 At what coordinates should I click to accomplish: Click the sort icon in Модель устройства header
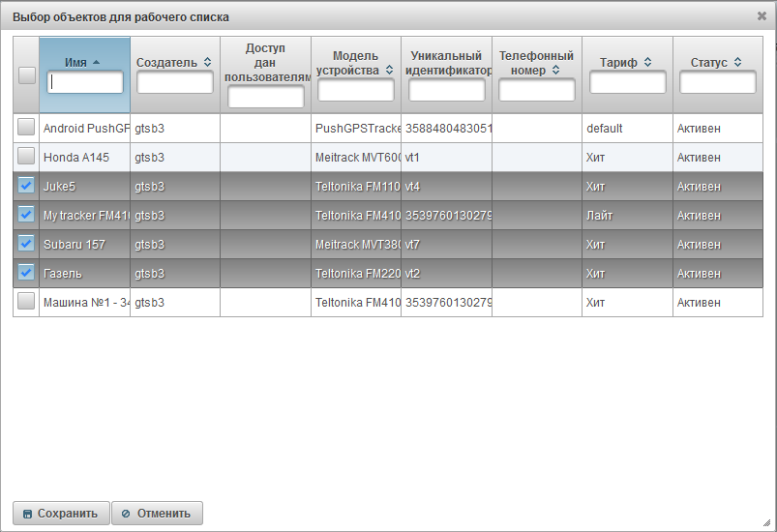click(389, 70)
